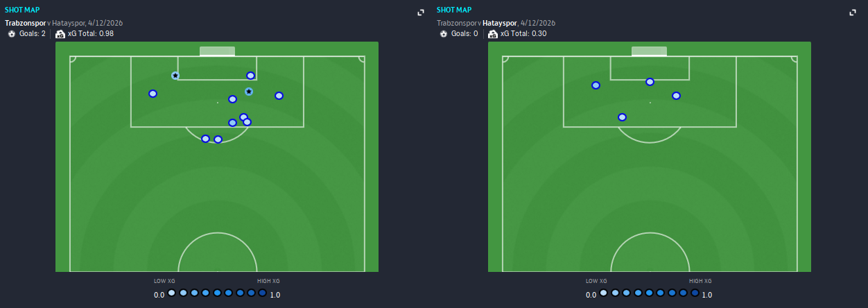Click the football icon beside Goals: 2
This screenshot has height=308, width=868.
pos(12,33)
